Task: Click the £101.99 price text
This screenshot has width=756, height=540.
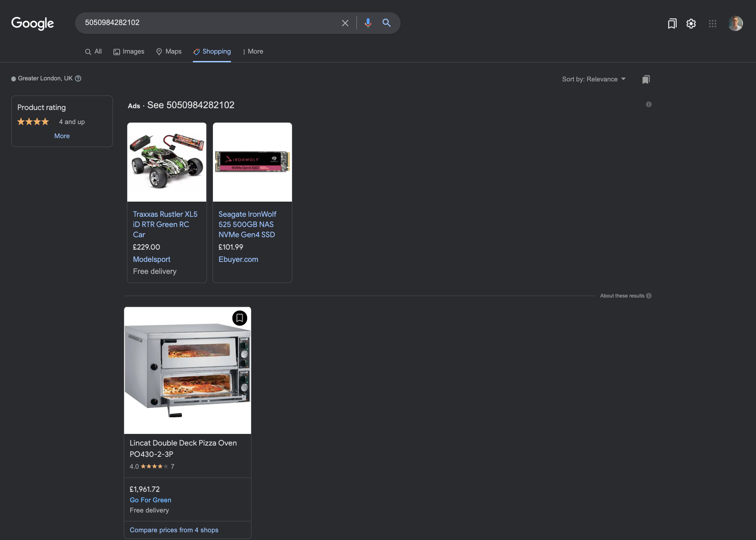Action: point(231,247)
